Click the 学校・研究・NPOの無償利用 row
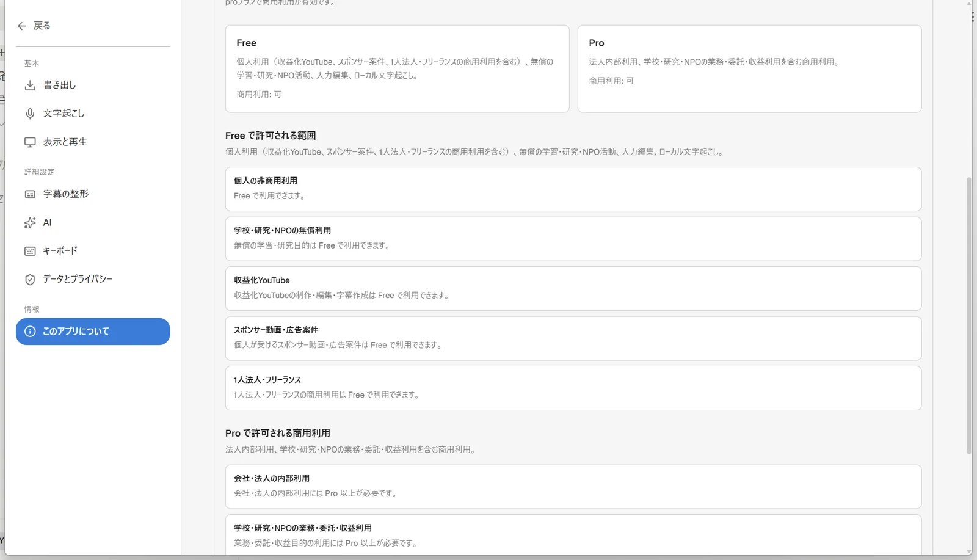The width and height of the screenshot is (977, 560). [573, 239]
